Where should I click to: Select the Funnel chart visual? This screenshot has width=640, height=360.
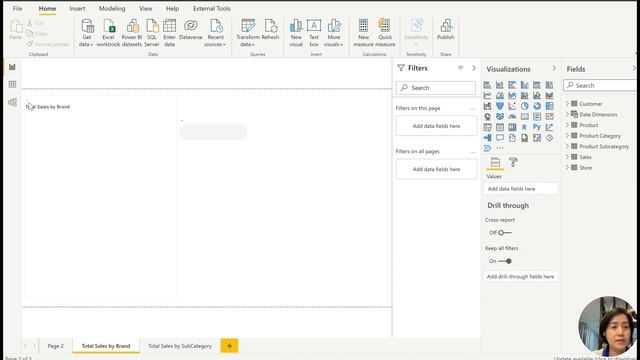pos(500,106)
